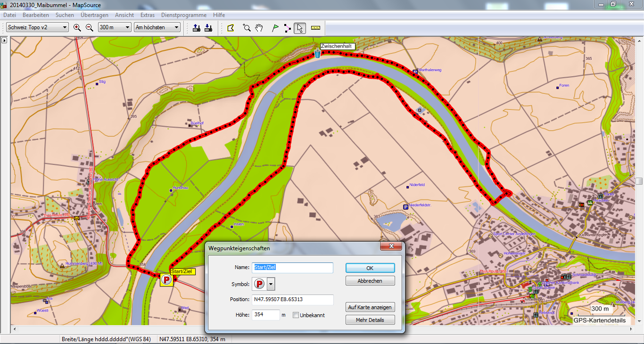
Task: Click the waypoint Name input field
Action: [292, 268]
